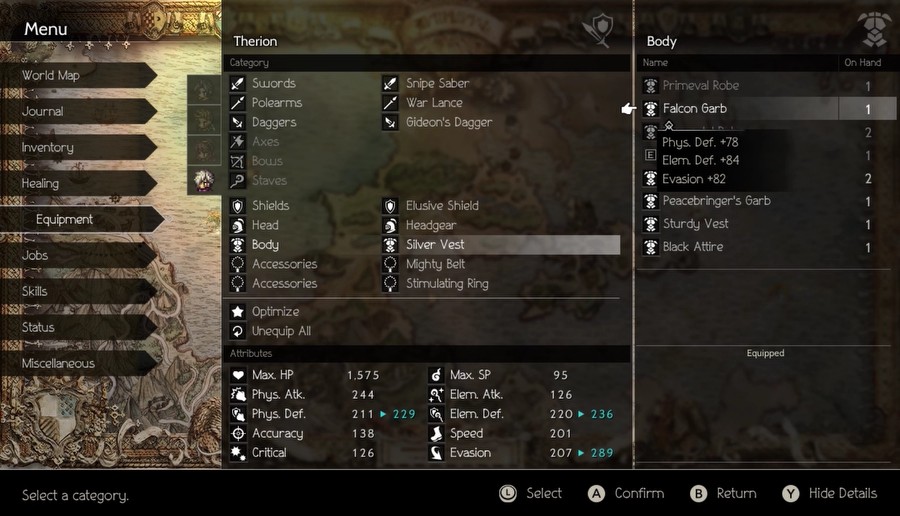Select Therion's character portrait

point(204,181)
